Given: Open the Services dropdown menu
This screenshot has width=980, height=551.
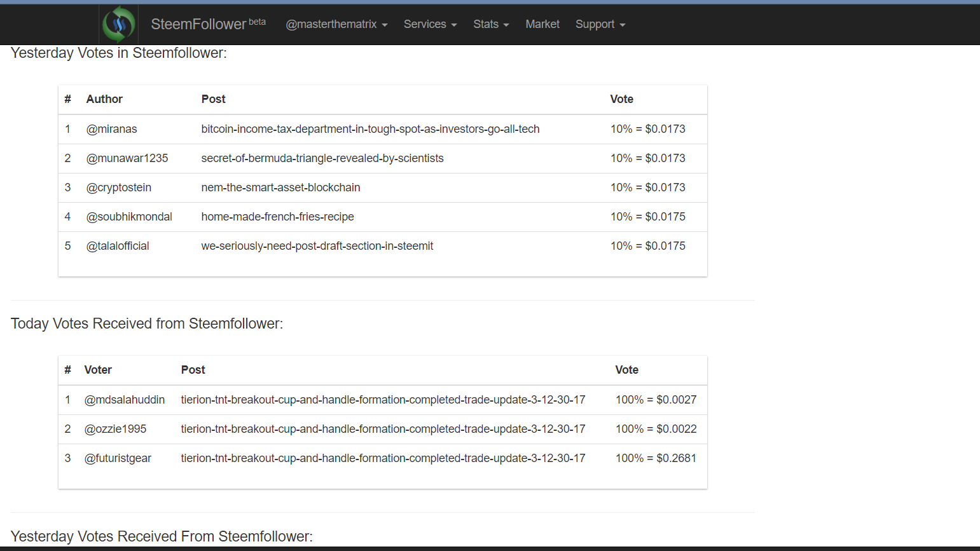Looking at the screenshot, I should pos(431,24).
